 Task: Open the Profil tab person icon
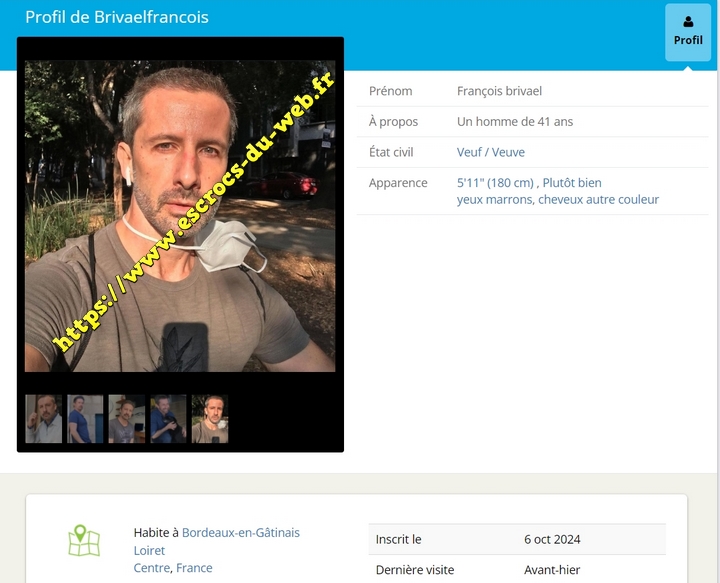688,22
